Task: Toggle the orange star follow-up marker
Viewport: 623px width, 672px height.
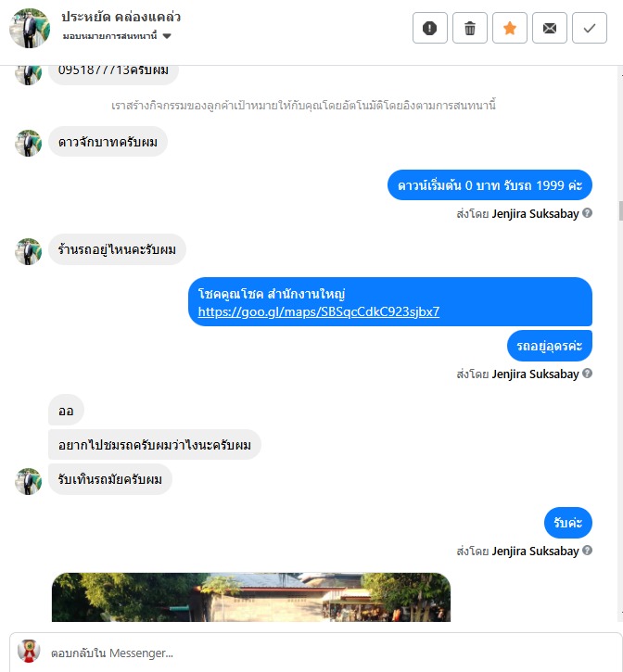Action: point(510,29)
